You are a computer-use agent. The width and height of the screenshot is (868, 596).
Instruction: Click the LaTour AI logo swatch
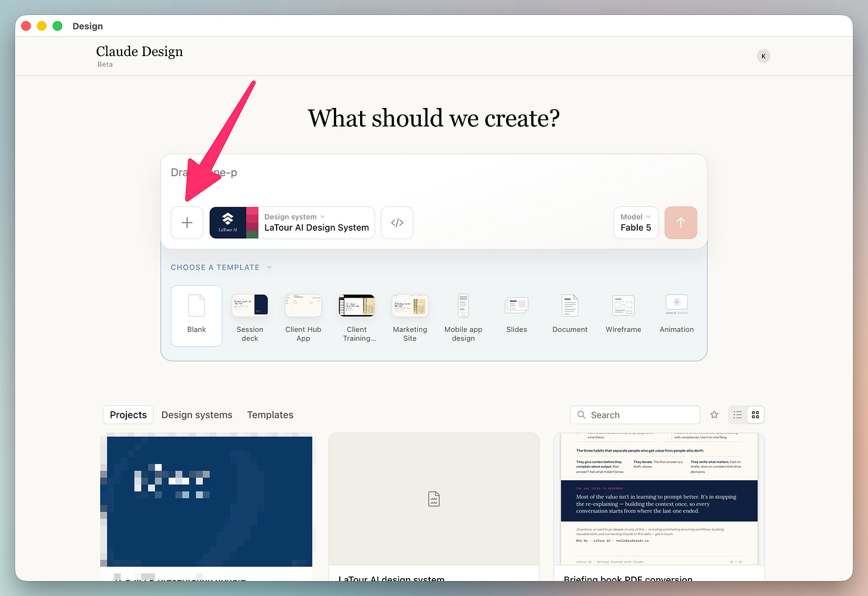tap(228, 223)
